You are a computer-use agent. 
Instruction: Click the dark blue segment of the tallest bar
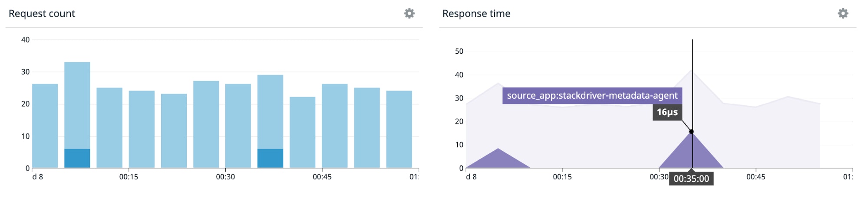77,158
